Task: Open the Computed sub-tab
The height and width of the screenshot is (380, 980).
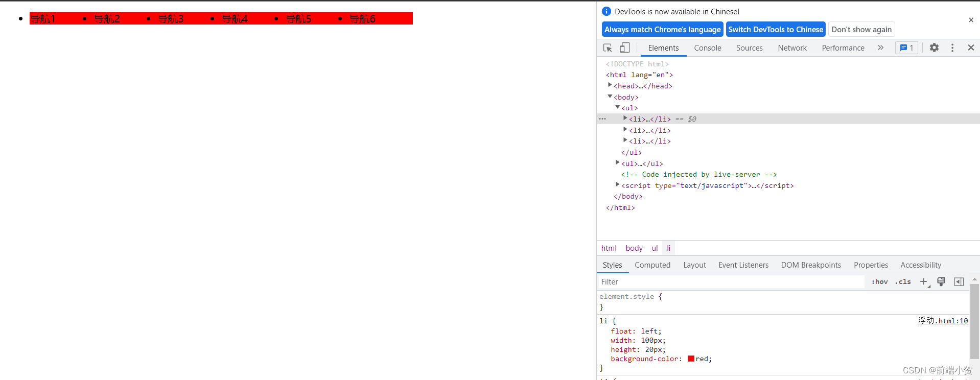Action: pos(652,265)
